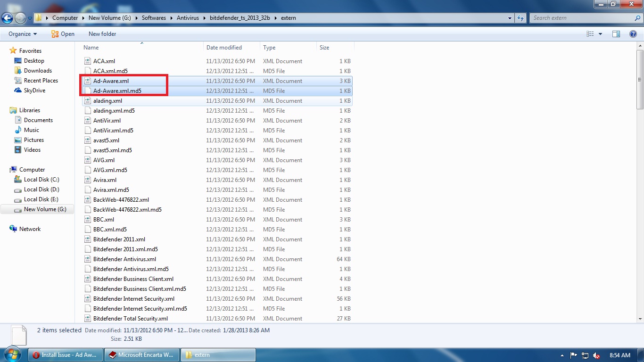Select the Ad-Aware.xml file icon

(x=87, y=81)
